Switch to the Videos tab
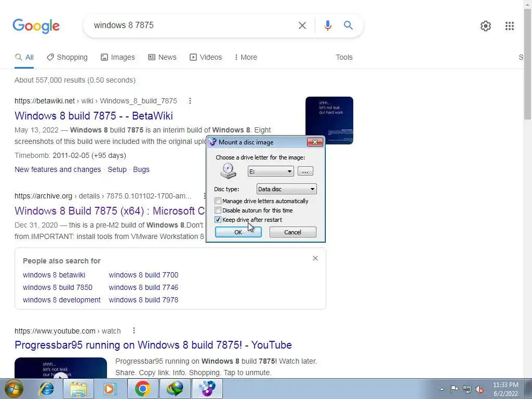The image size is (532, 399). (x=206, y=57)
